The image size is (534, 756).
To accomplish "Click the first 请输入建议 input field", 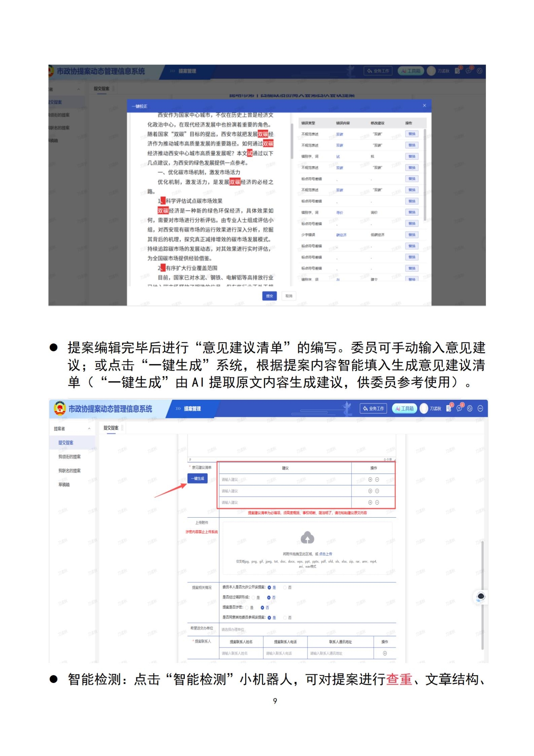I will (285, 480).
